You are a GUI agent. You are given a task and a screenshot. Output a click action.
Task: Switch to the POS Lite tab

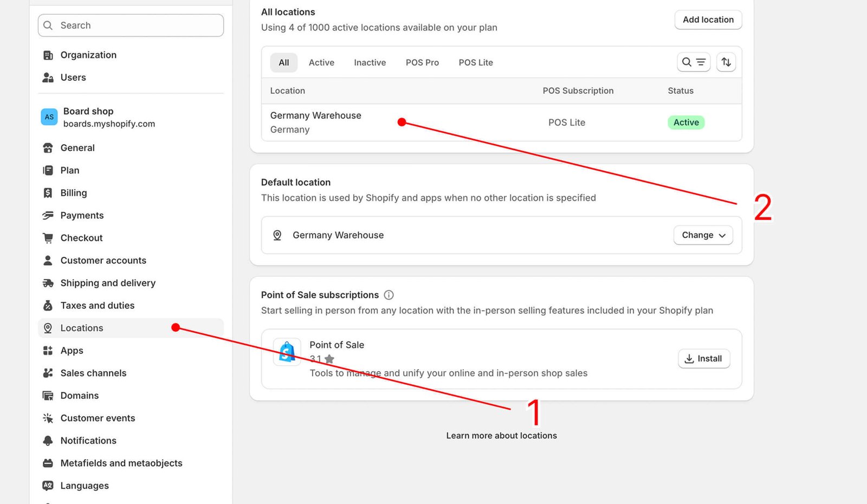pos(476,63)
